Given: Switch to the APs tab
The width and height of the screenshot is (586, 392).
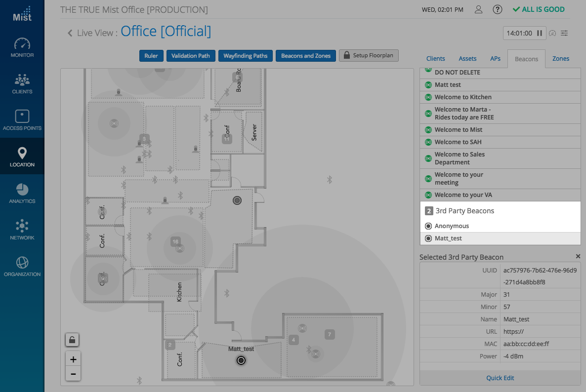Looking at the screenshot, I should point(495,59).
